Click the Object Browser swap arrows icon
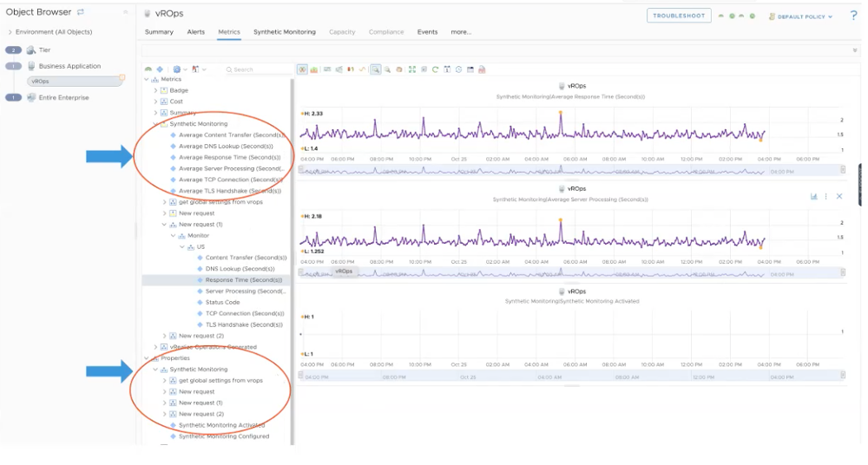Image resolution: width=868 pixels, height=465 pixels. 81,11
